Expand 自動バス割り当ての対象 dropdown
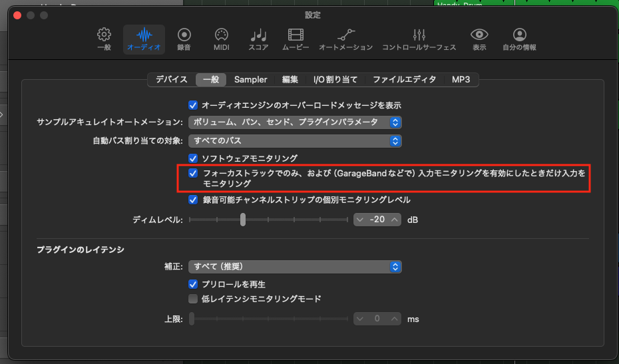The width and height of the screenshot is (619, 364). point(295,141)
